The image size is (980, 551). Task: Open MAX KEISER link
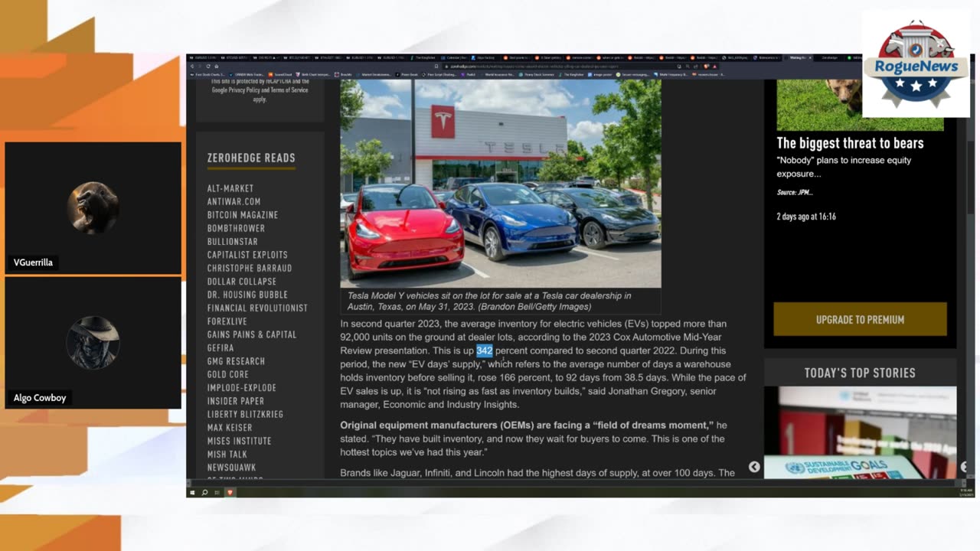pos(229,427)
